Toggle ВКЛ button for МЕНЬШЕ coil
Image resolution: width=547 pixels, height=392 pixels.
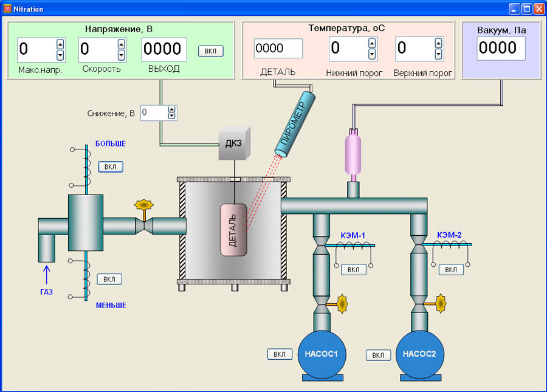109,279
